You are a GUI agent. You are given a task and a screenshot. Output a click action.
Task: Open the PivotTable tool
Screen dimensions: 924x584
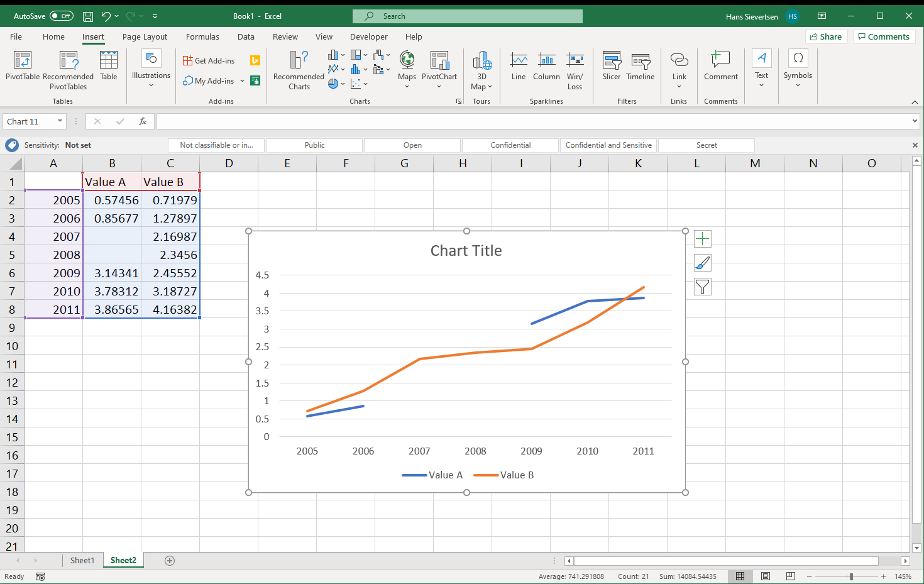pyautogui.click(x=23, y=66)
